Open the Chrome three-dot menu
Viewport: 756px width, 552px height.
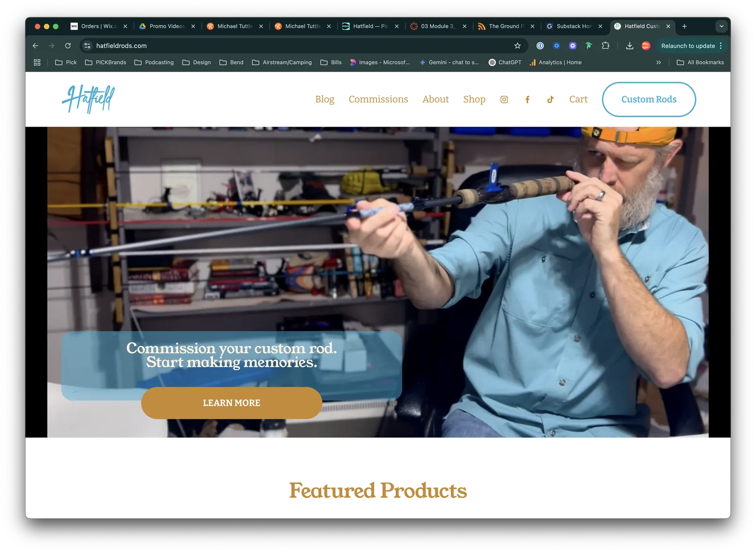tap(721, 46)
